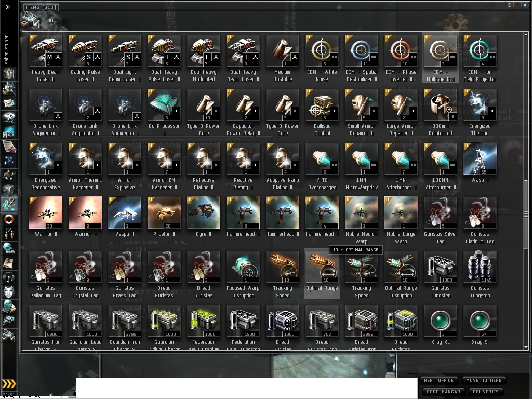Open the Wallet icon in the sidebar
The image size is (532, 399).
pyautogui.click(x=8, y=205)
